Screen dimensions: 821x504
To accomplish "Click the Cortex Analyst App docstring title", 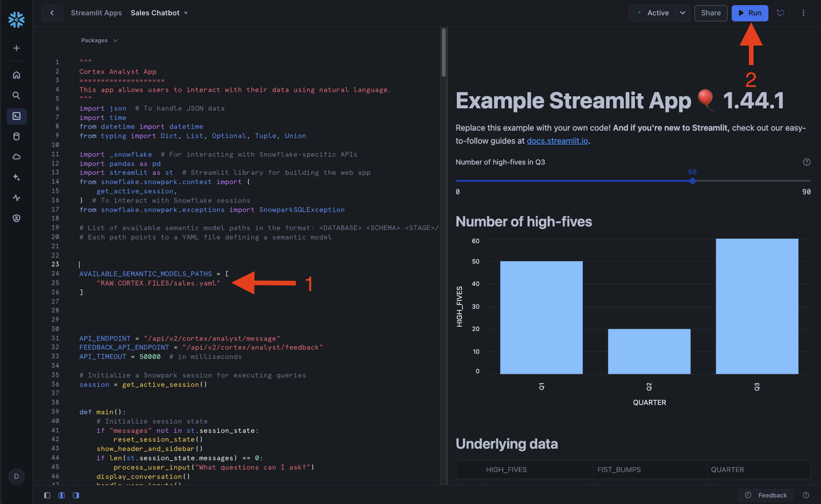I will [118, 72].
